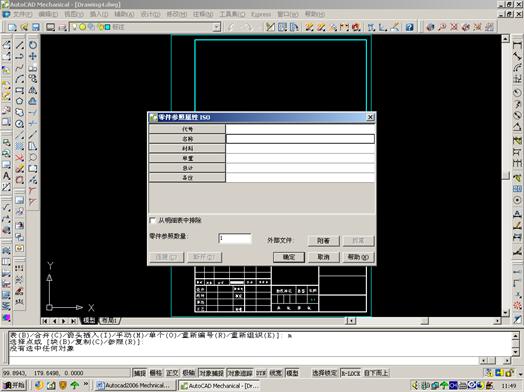Click the Open file icon in top toolbar
524x392 pixels.
24,27
